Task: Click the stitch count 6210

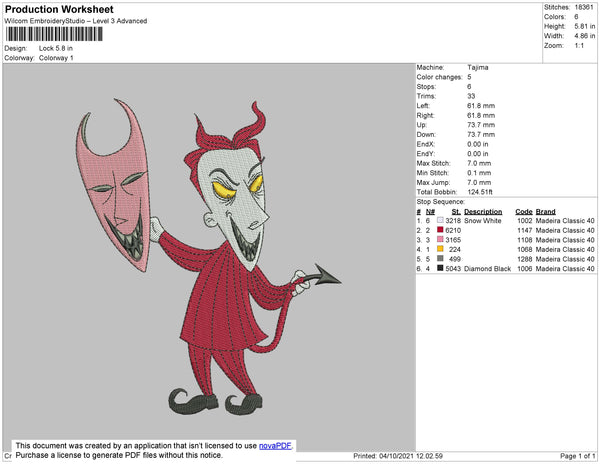Action: click(x=453, y=230)
